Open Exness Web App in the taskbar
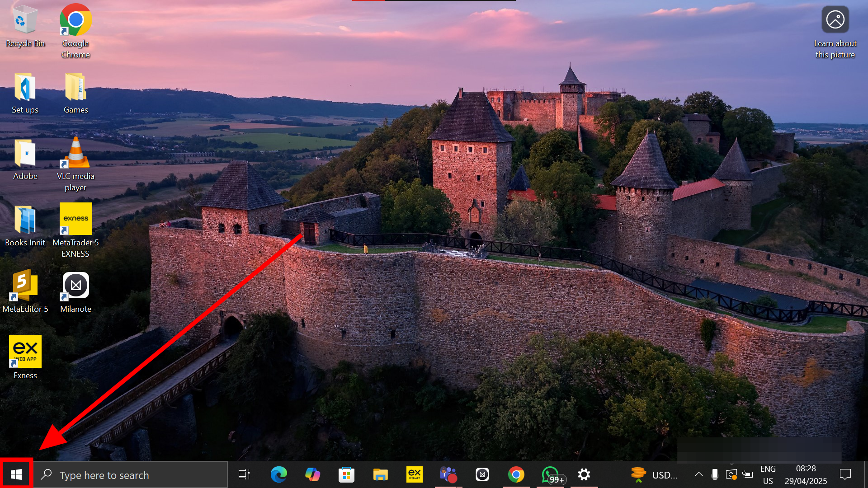The width and height of the screenshot is (868, 488). click(x=414, y=474)
